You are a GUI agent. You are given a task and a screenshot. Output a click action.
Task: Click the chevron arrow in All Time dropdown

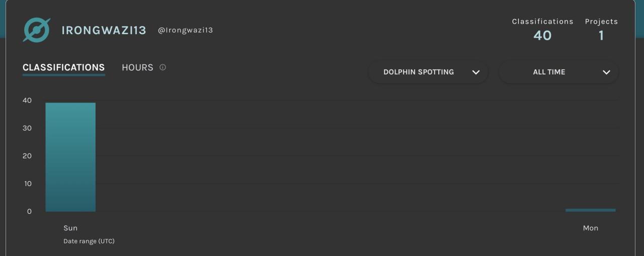click(x=606, y=72)
